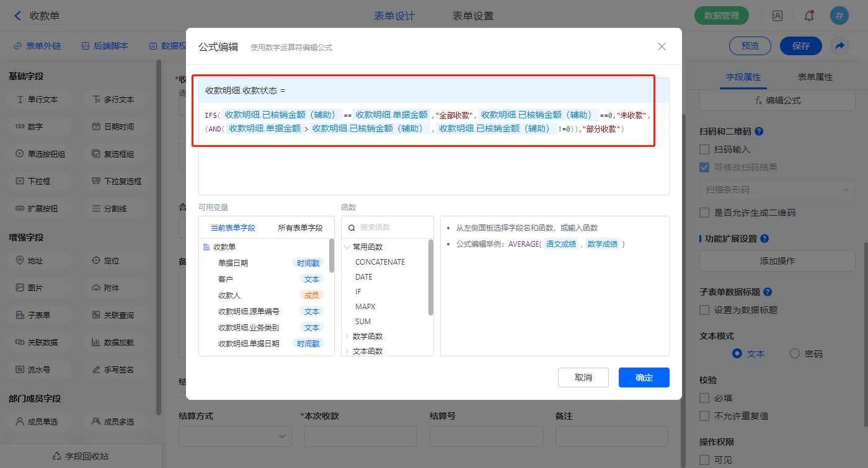The height and width of the screenshot is (468, 868).
Task: Click the 取消 button
Action: (583, 377)
